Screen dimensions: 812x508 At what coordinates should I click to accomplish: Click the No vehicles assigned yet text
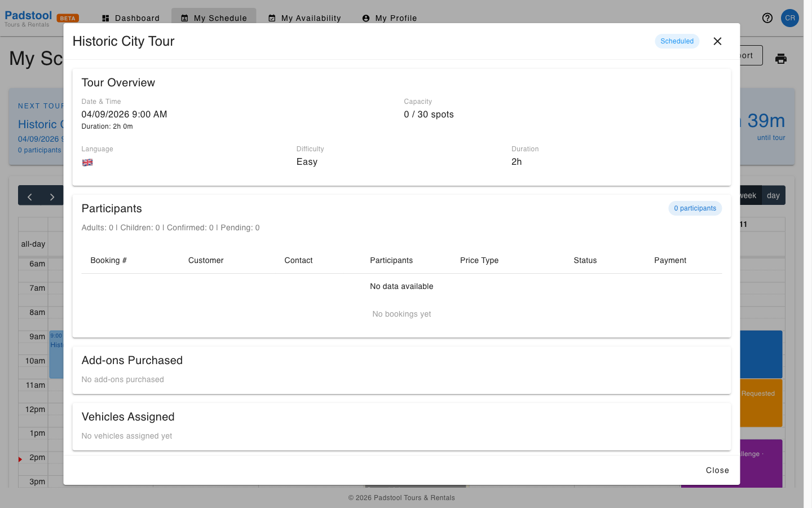[x=127, y=436]
